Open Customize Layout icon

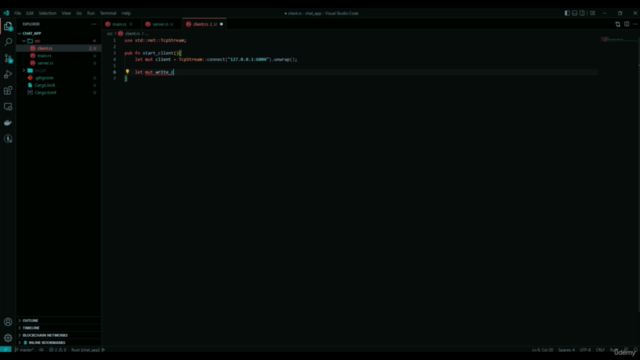click(592, 13)
